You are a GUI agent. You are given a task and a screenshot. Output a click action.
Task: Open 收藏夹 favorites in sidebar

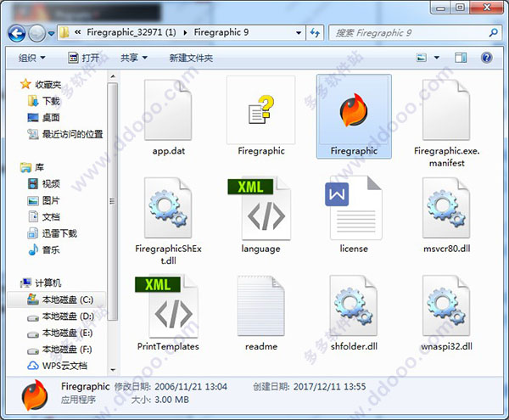(x=41, y=84)
